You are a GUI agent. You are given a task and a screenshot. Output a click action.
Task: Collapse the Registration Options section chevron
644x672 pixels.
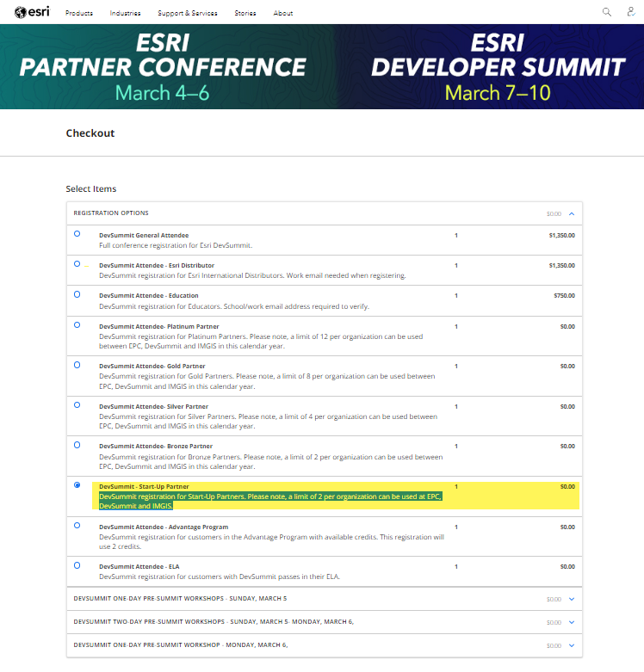tap(572, 213)
